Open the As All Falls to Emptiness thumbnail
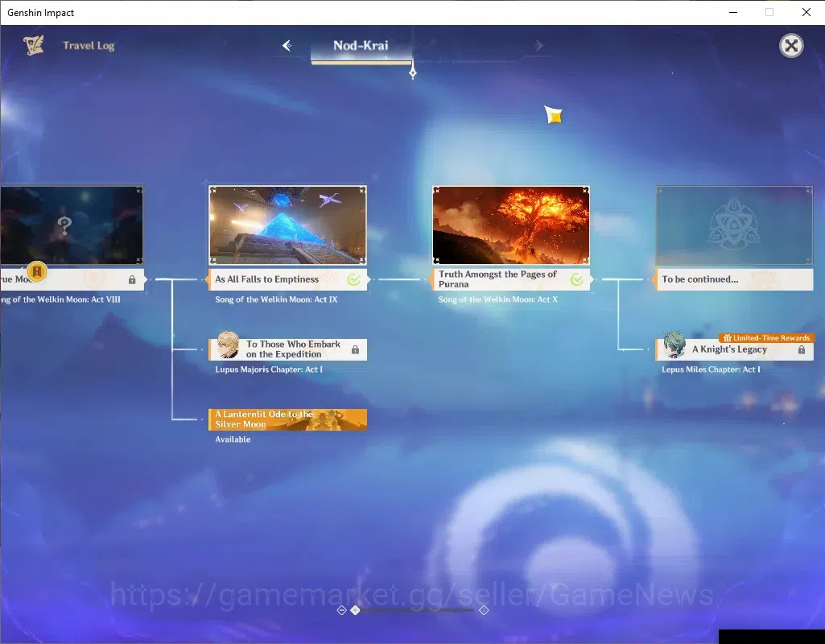 coord(287,225)
